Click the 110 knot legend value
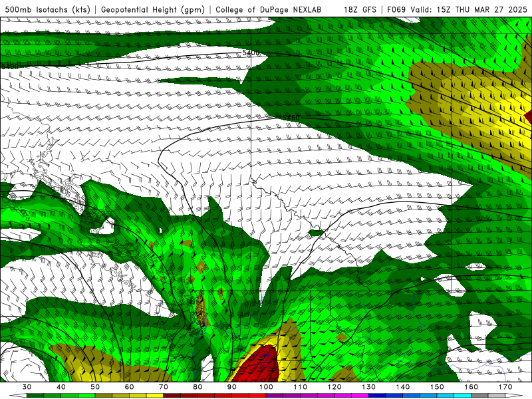532x399 pixels. [x=301, y=387]
